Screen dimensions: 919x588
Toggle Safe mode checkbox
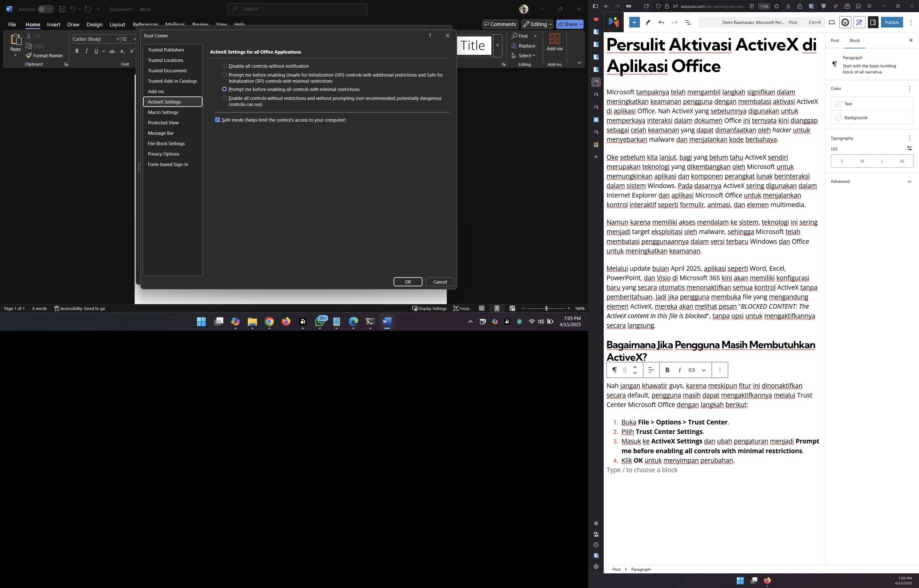(x=217, y=120)
